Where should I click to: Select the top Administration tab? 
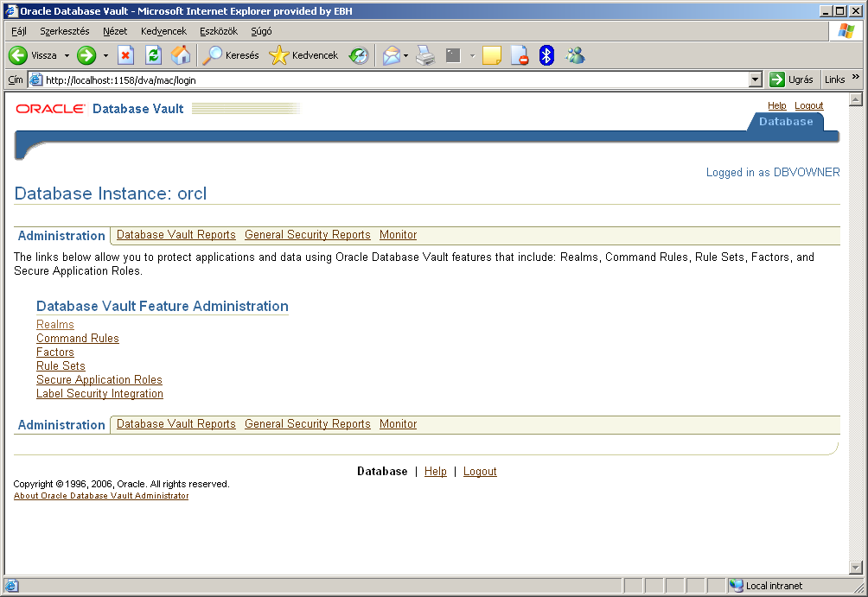coord(61,236)
